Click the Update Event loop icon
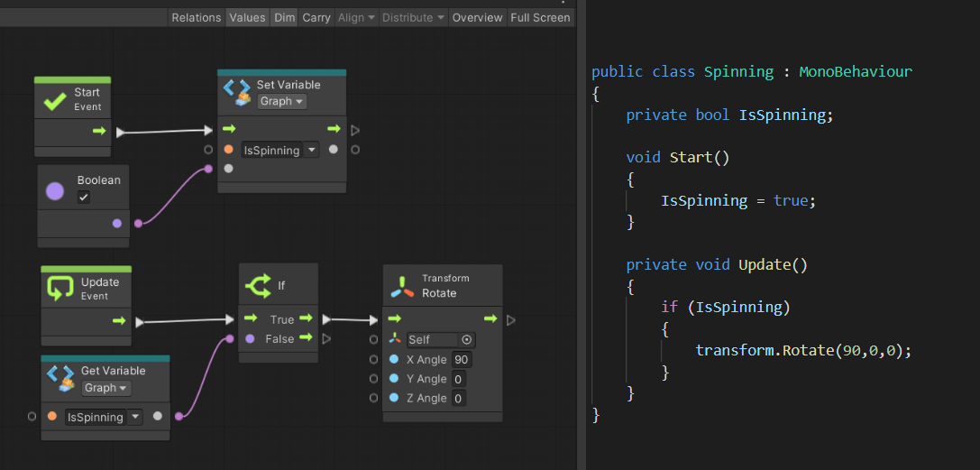 click(60, 289)
